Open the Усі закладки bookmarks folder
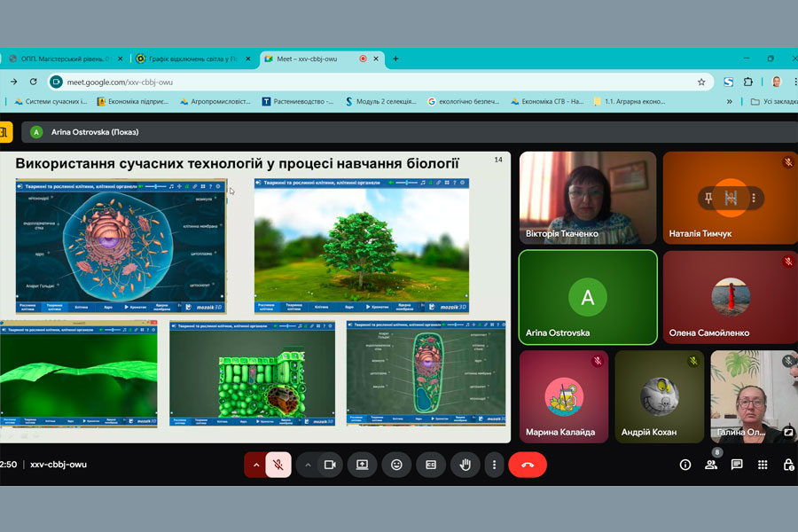Screen dimensions: 798x532 tap(774, 102)
